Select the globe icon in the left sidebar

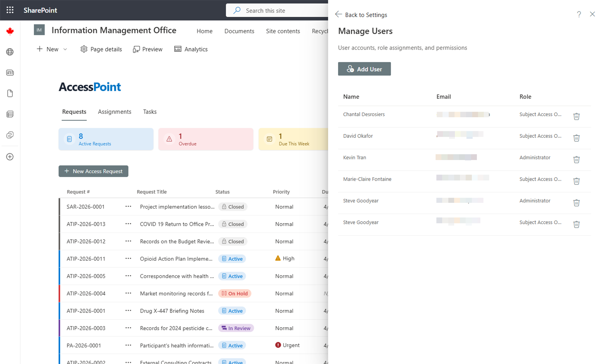coord(10,52)
